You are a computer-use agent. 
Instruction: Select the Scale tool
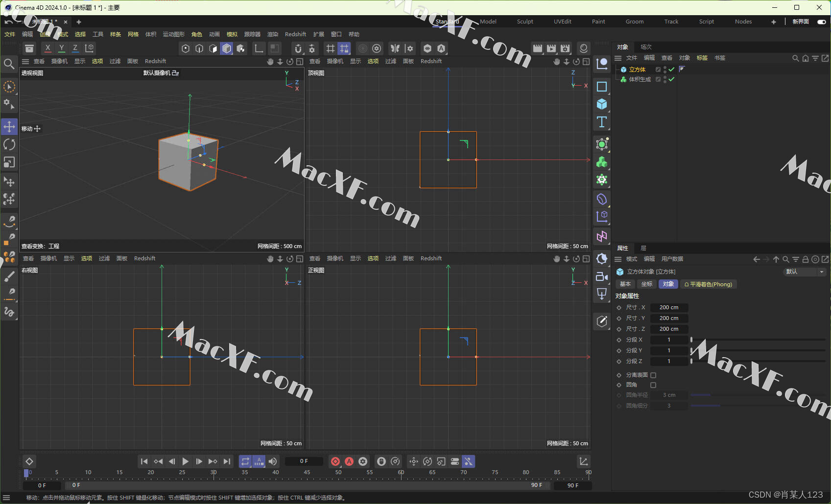click(9, 162)
